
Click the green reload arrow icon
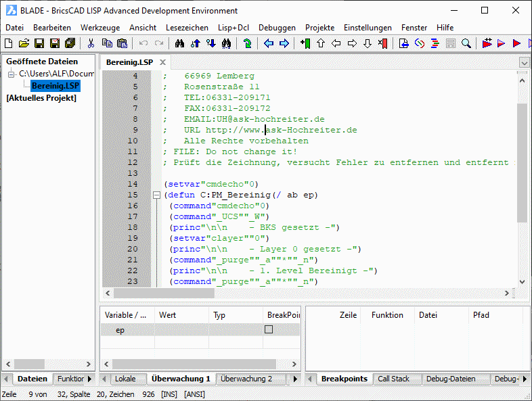[247, 43]
